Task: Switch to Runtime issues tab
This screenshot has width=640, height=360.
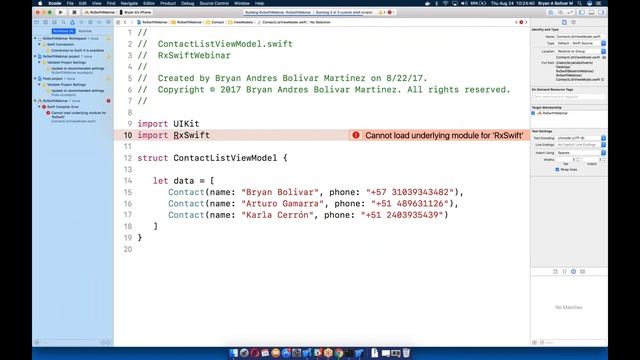Action: [x=85, y=31]
